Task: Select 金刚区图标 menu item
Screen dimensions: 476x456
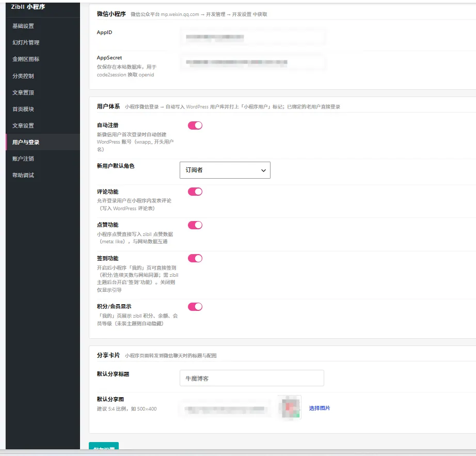Action: tap(43, 59)
